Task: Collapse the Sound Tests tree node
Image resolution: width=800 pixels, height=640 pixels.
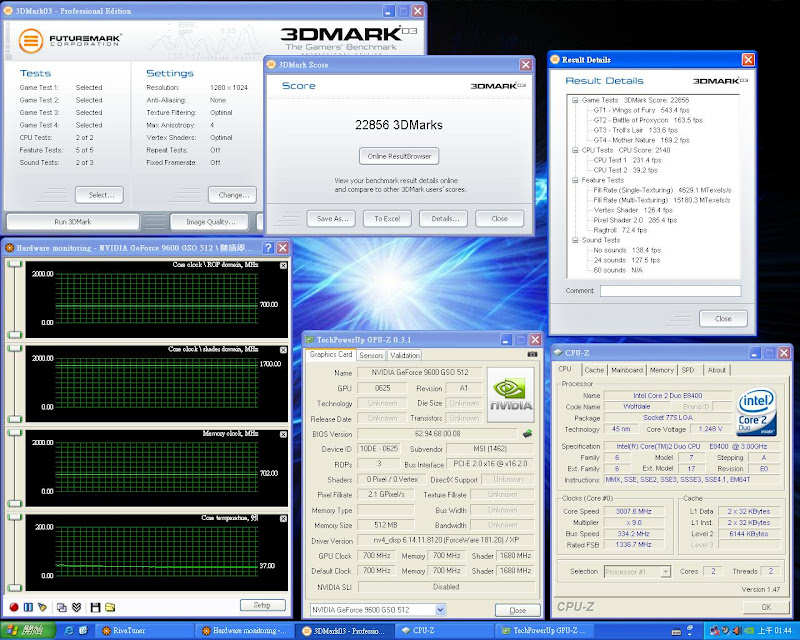Action: tap(575, 240)
